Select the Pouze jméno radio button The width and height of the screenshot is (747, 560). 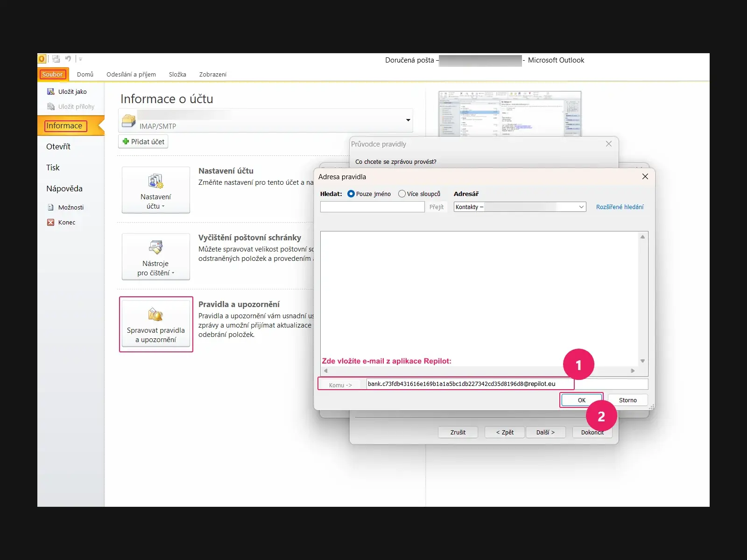351,194
